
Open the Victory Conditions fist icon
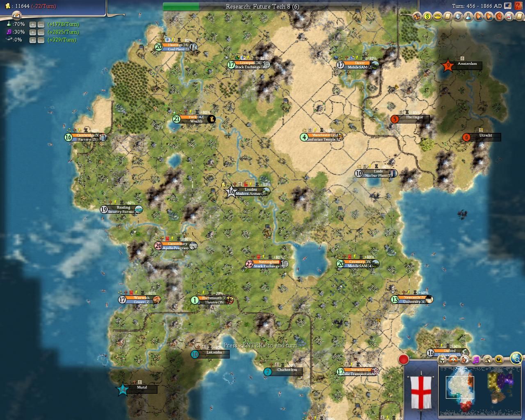499,16
